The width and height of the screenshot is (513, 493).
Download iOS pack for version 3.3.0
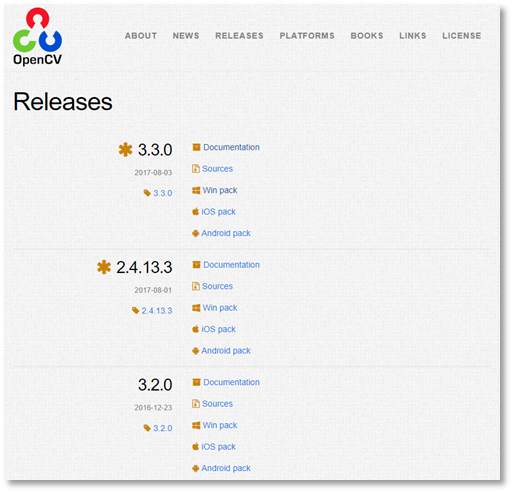pyautogui.click(x=218, y=212)
